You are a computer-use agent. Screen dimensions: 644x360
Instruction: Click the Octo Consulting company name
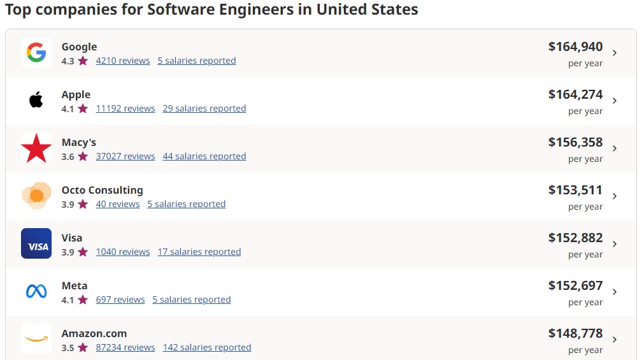point(103,190)
